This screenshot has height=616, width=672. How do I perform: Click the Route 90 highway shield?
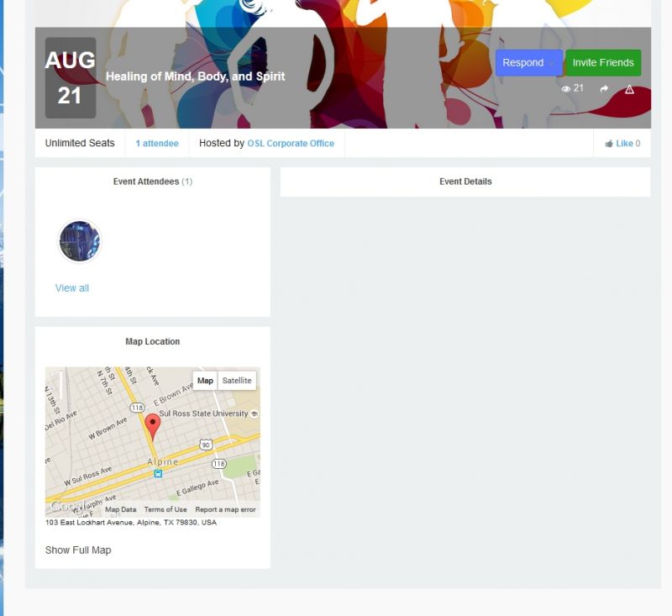click(206, 445)
